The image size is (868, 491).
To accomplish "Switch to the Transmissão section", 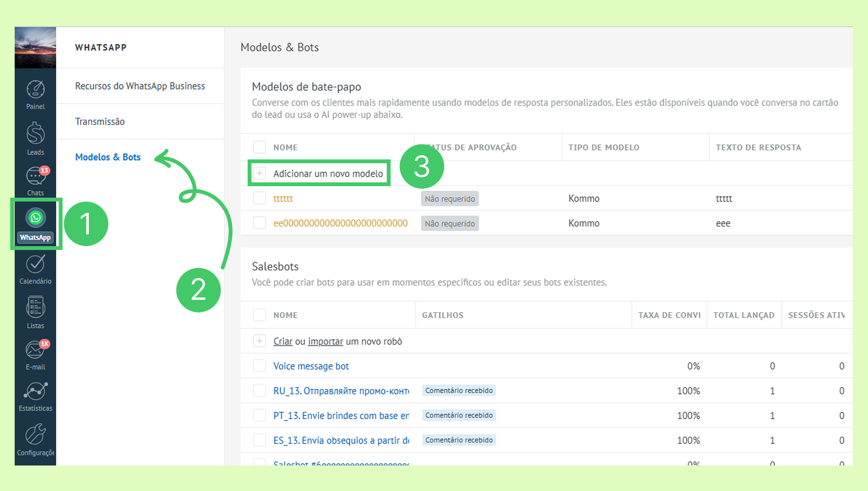I will click(x=100, y=121).
